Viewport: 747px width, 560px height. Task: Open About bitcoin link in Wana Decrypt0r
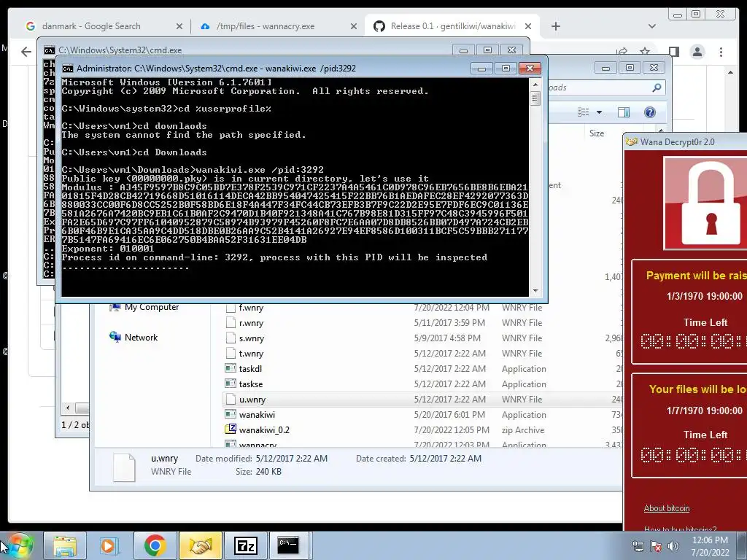667,508
